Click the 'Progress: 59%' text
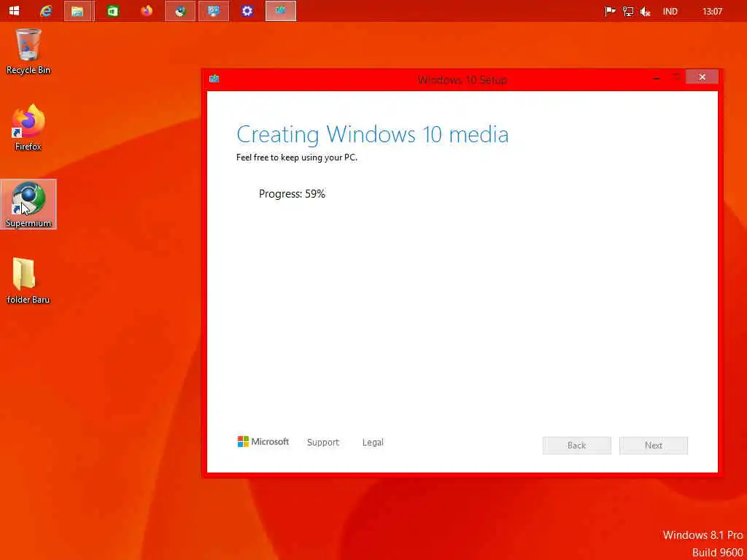 point(292,194)
